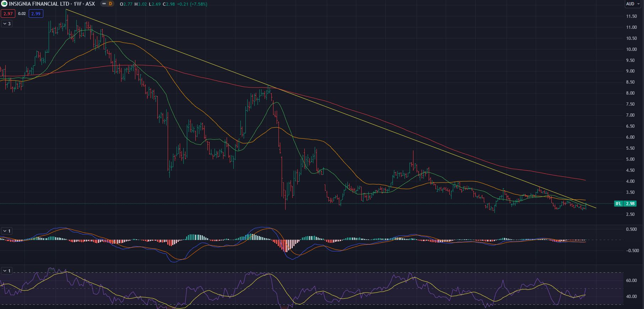Click the red 2.97 sell price button

(7, 14)
